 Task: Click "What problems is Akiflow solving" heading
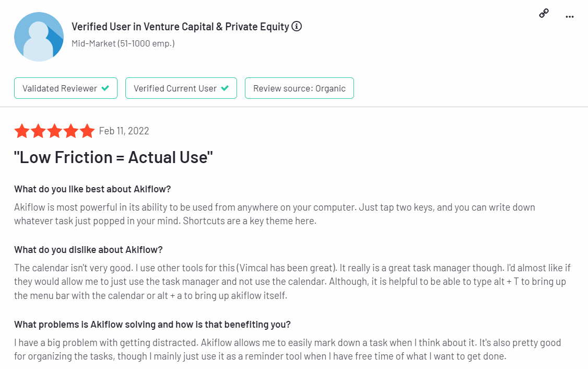point(152,325)
